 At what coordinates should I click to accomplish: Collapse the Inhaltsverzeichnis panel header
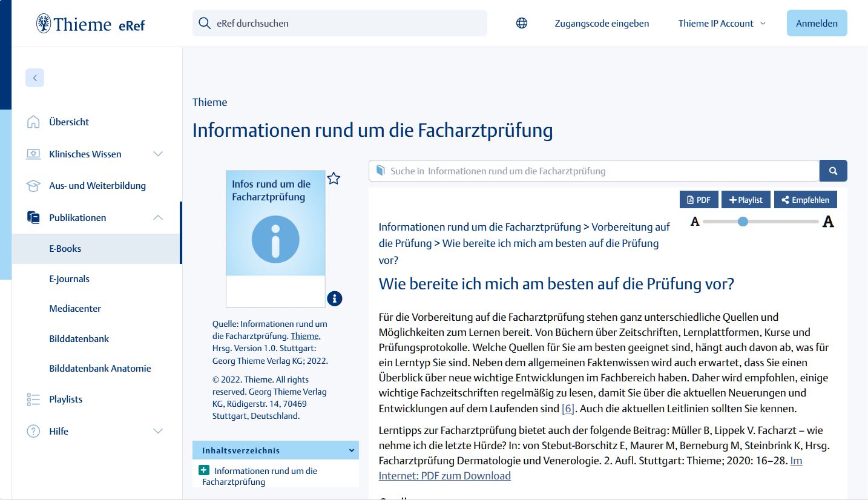coord(275,450)
